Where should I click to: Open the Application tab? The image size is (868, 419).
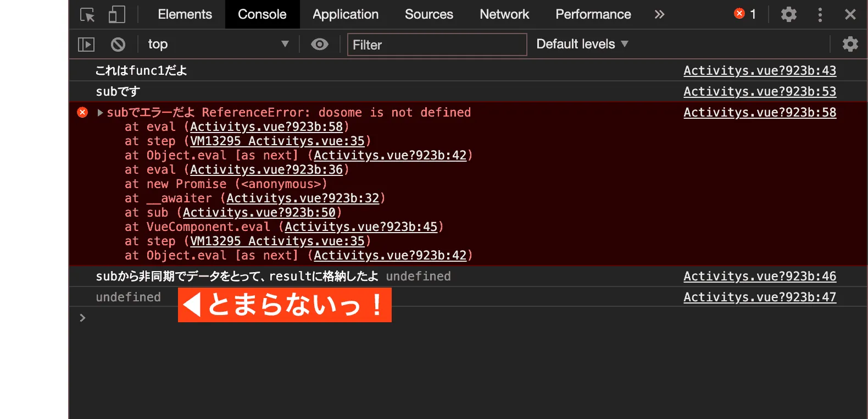346,14
